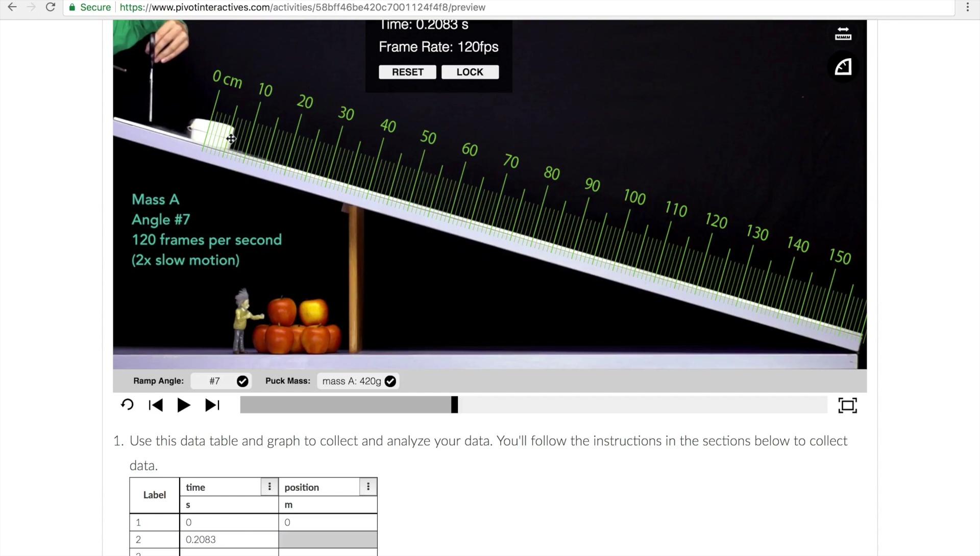Open the Chrome browser menu
This screenshot has width=980, height=556.
pos(968,7)
